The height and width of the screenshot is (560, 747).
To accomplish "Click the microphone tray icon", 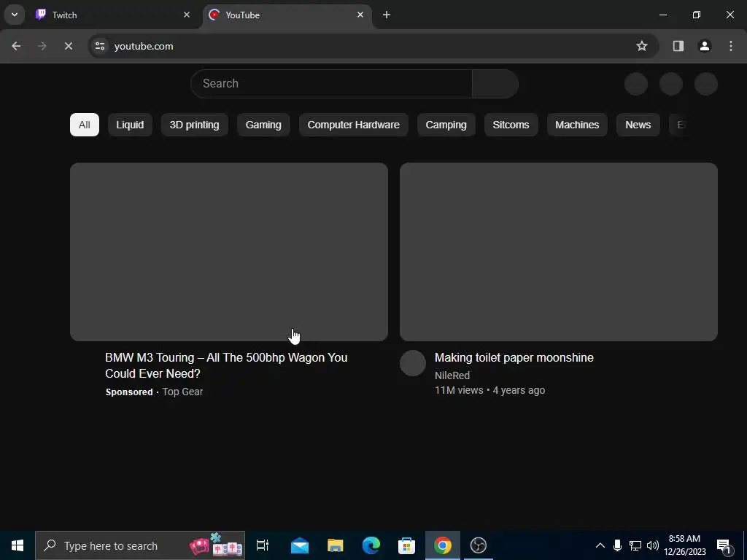I will coord(617,545).
